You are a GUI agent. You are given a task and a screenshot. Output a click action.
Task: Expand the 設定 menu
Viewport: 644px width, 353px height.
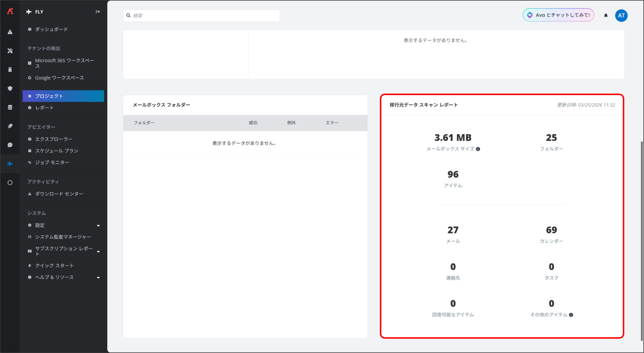[98, 226]
